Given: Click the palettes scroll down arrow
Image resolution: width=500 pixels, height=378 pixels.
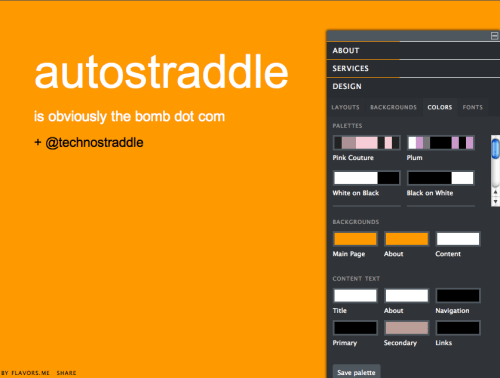Looking at the screenshot, I should tap(496, 201).
